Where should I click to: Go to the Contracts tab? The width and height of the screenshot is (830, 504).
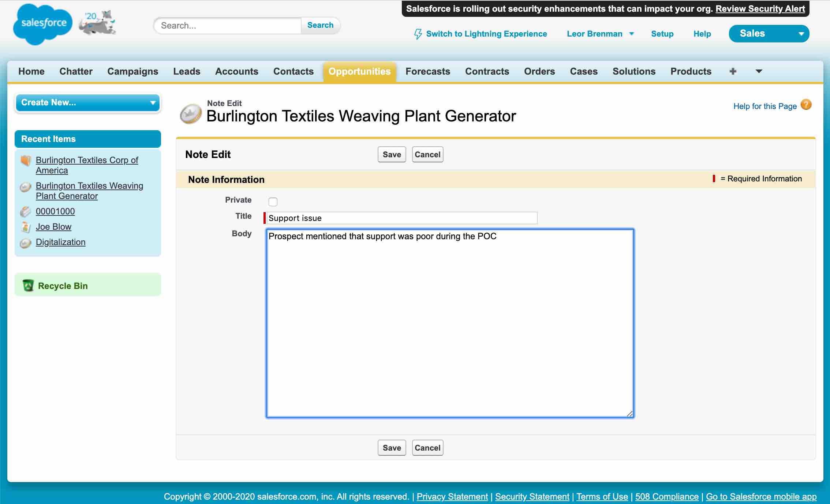[487, 71]
